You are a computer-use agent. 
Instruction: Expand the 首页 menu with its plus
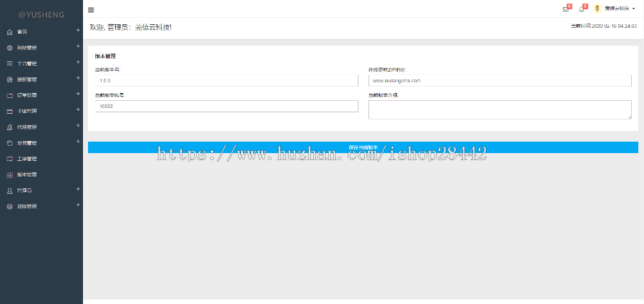(x=78, y=30)
